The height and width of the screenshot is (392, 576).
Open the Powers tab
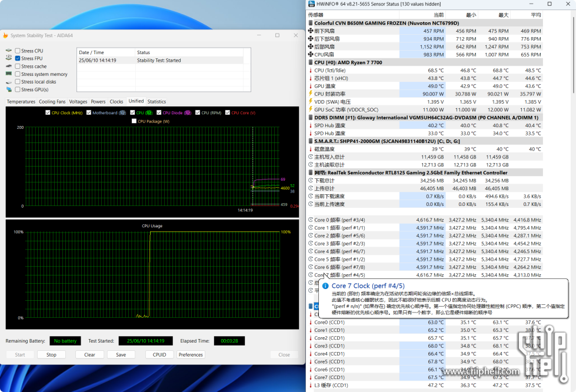pyautogui.click(x=98, y=101)
